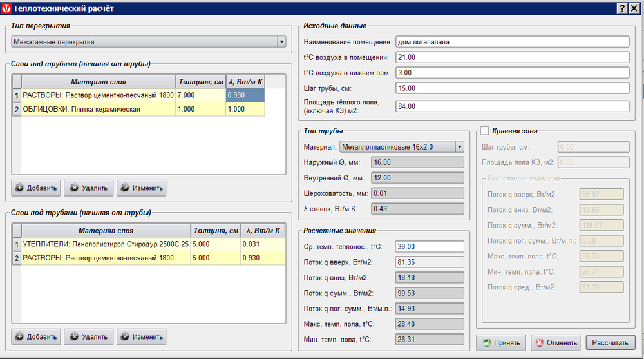Click the delete icon on lower Удалить button
The height and width of the screenshot is (359, 644).
pos(73,336)
